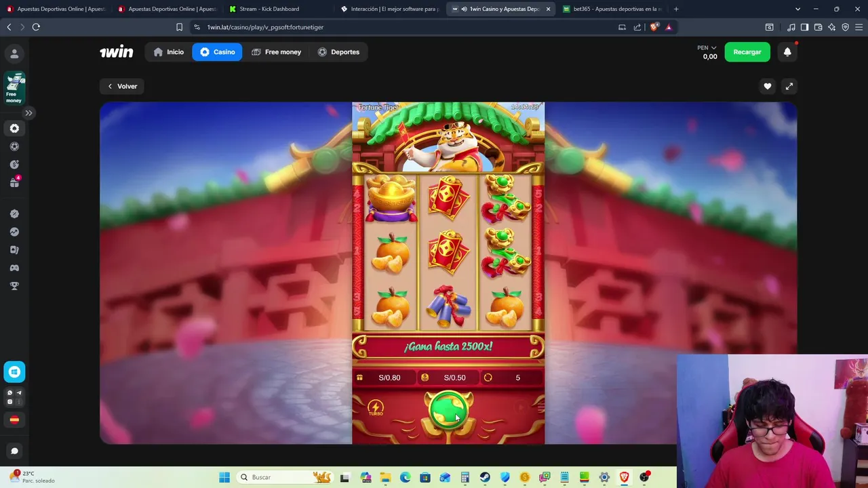Image resolution: width=868 pixels, height=488 pixels.
Task: Click the blue Windows app download button
Action: (14, 371)
